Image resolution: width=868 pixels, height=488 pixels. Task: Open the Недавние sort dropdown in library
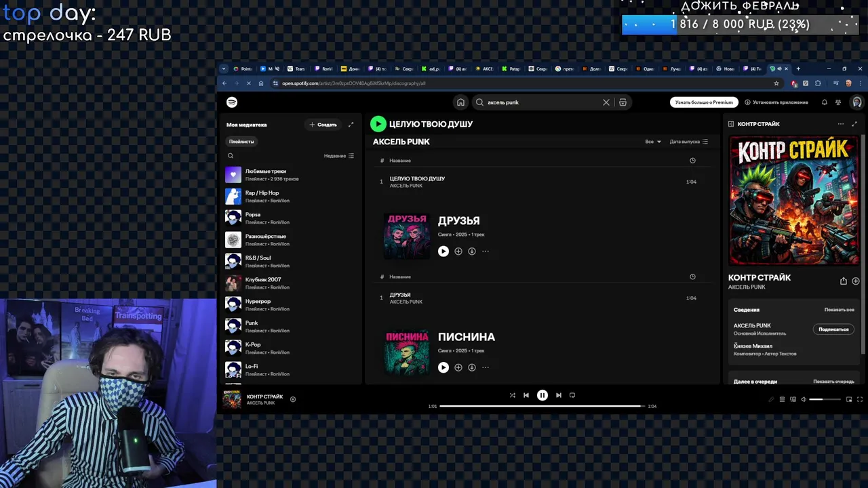tap(339, 156)
